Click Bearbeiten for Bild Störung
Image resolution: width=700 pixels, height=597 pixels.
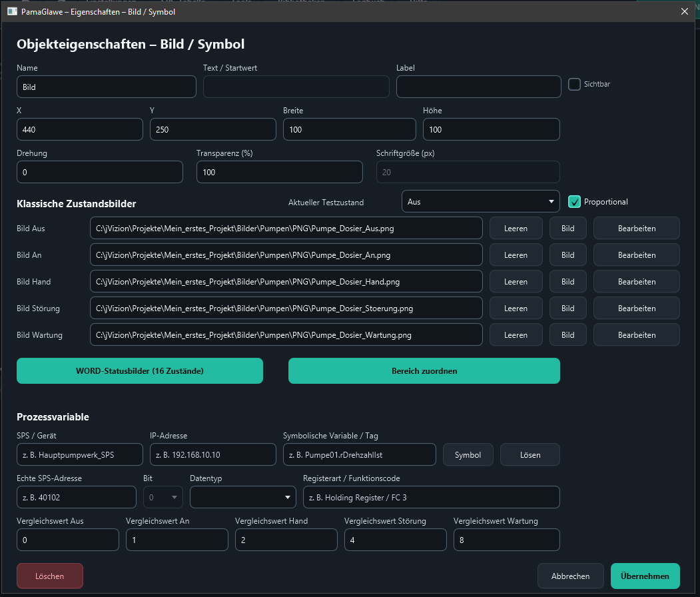[x=637, y=308]
